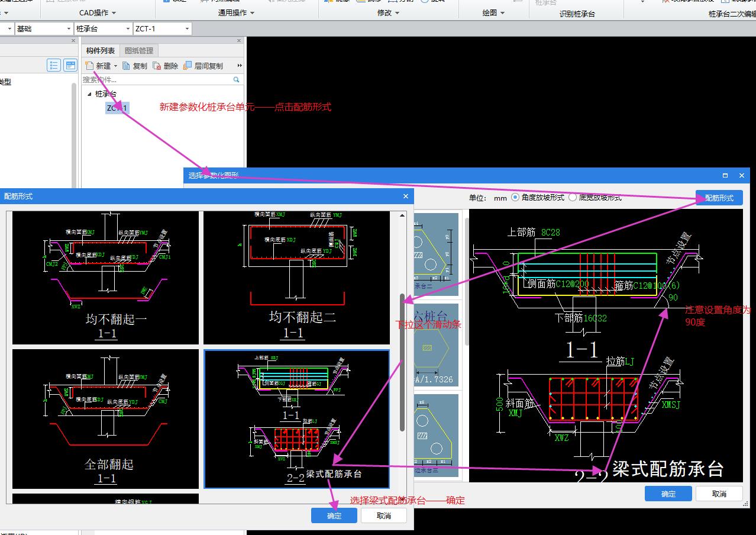
Task: Click the 层间复制 (copy between floors) icon
Action: point(188,66)
